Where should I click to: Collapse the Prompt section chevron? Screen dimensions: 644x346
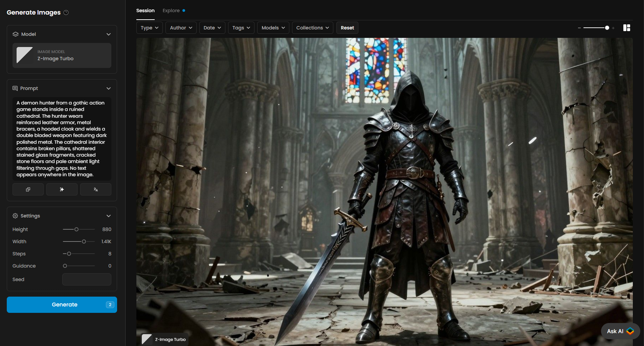click(109, 88)
